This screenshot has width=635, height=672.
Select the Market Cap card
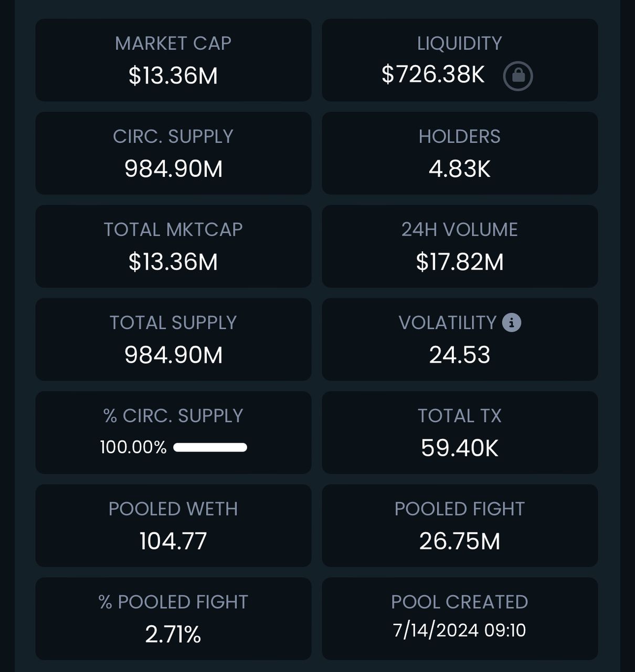coord(173,60)
